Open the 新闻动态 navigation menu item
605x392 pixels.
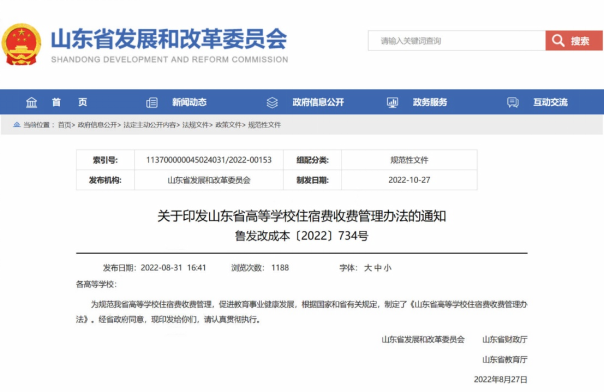pyautogui.click(x=189, y=102)
